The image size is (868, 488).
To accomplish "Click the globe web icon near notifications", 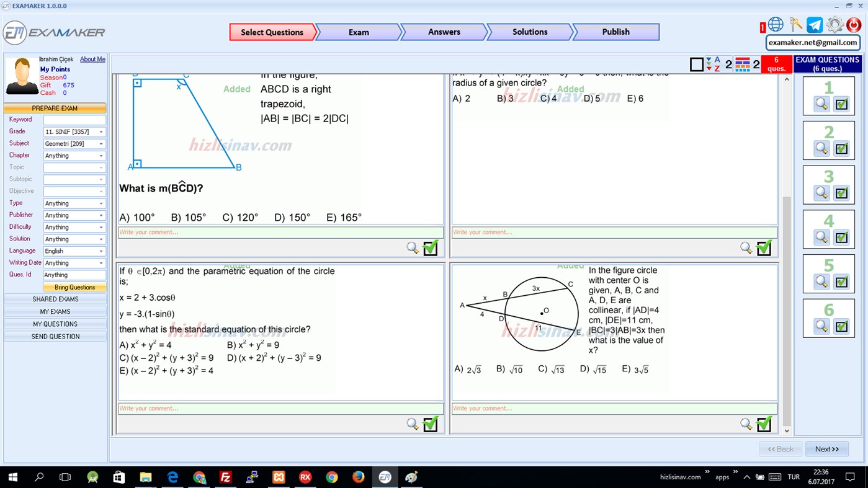I will 776,24.
